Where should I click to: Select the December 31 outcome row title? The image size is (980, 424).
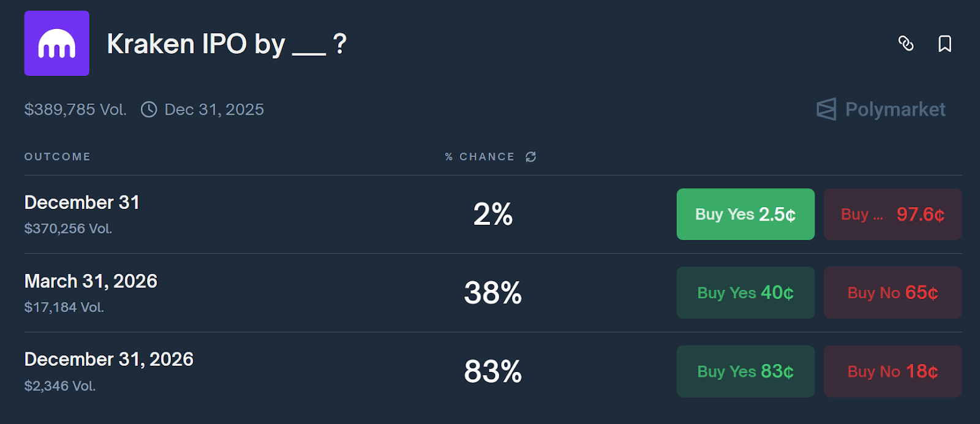(x=82, y=203)
